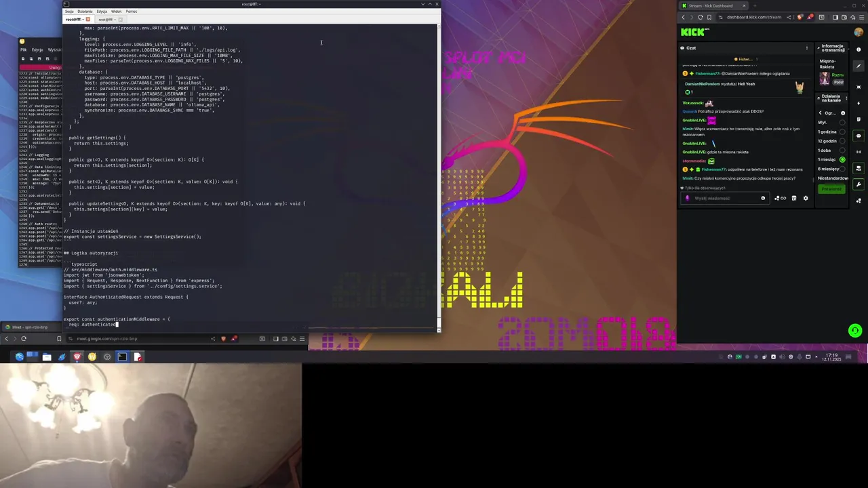
Task: Switch to Stream - Kick Dashboard tab
Action: (713, 5)
